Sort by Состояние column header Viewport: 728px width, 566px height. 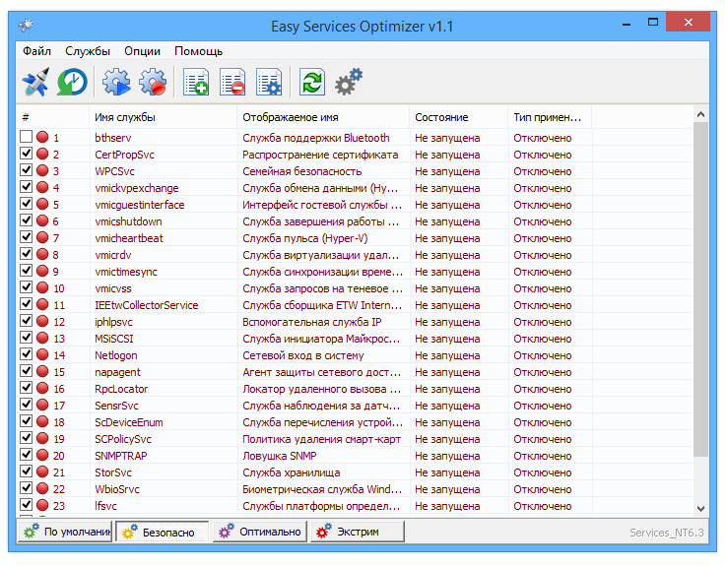click(x=459, y=117)
